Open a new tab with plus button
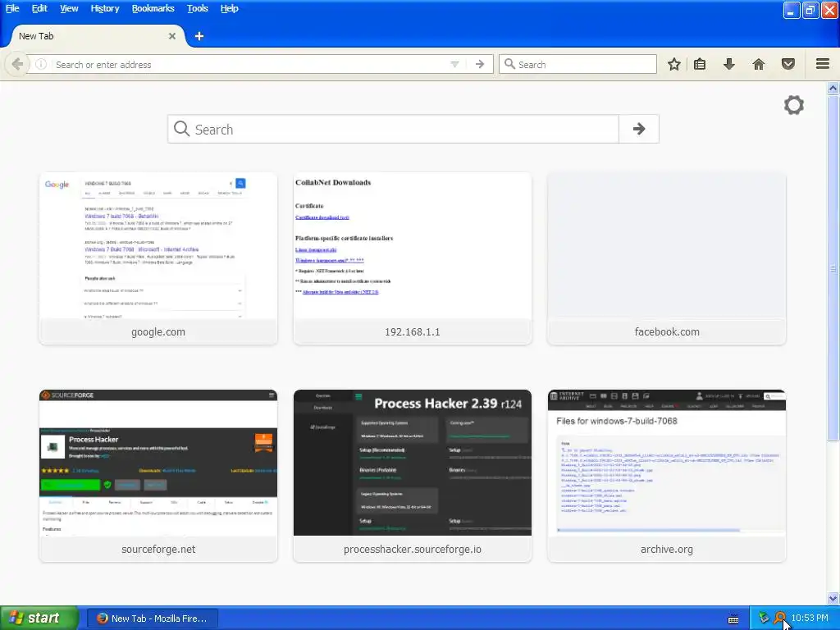This screenshot has height=630, width=840. pos(199,36)
